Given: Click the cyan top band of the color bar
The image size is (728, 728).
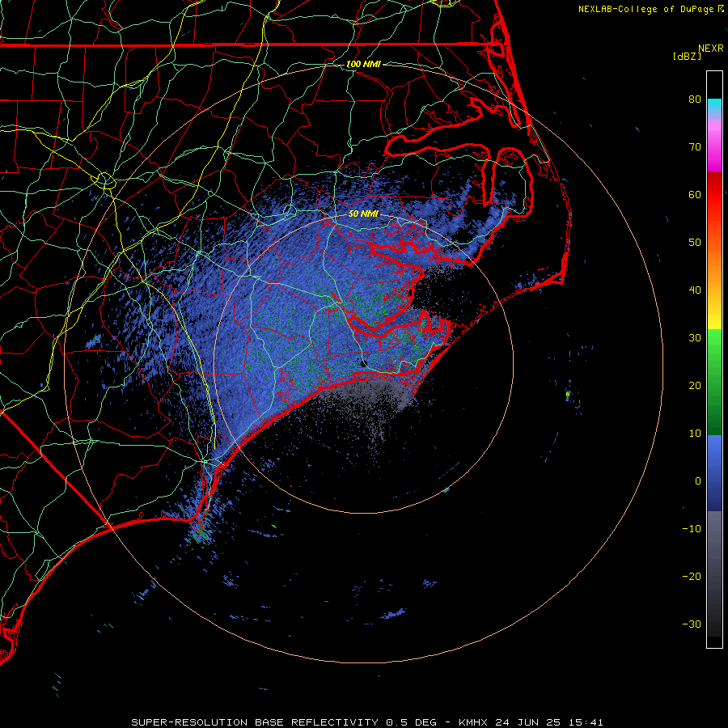Looking at the screenshot, I should pos(714,106).
